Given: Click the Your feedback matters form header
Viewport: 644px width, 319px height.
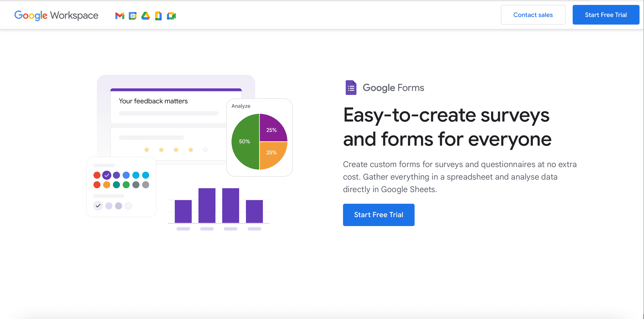Looking at the screenshot, I should tap(153, 101).
